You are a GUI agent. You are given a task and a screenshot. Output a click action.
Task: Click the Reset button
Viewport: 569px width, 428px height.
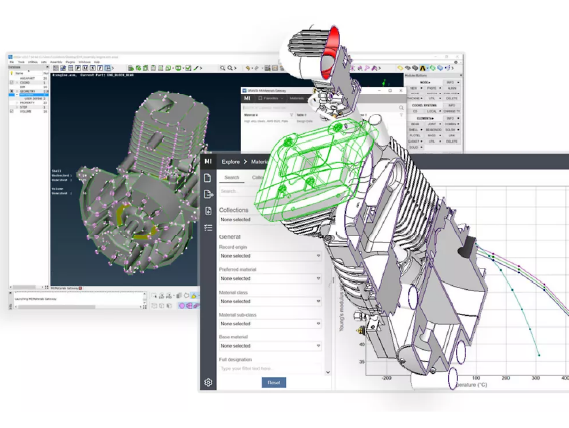[x=274, y=383]
